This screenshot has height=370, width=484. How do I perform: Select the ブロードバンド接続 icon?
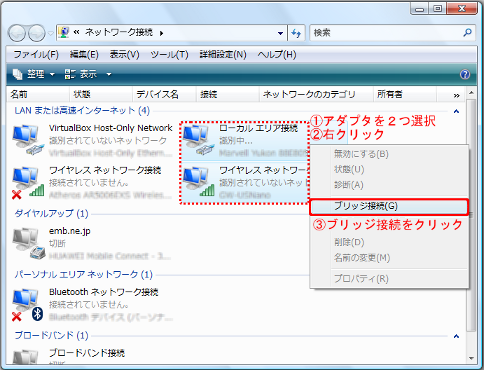pyautogui.click(x=25, y=357)
